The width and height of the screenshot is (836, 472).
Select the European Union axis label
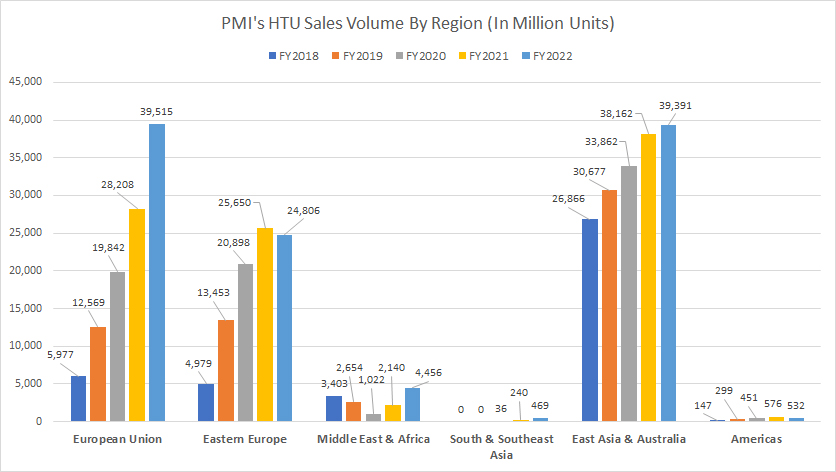point(117,439)
